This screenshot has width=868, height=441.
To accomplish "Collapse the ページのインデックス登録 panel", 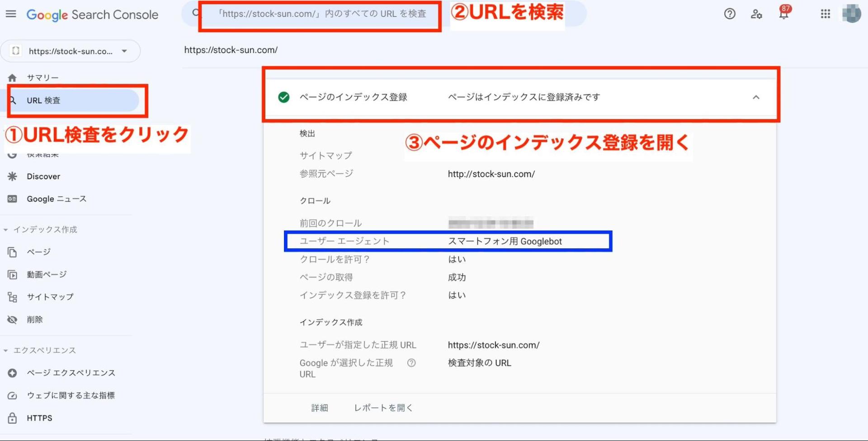I will [756, 97].
